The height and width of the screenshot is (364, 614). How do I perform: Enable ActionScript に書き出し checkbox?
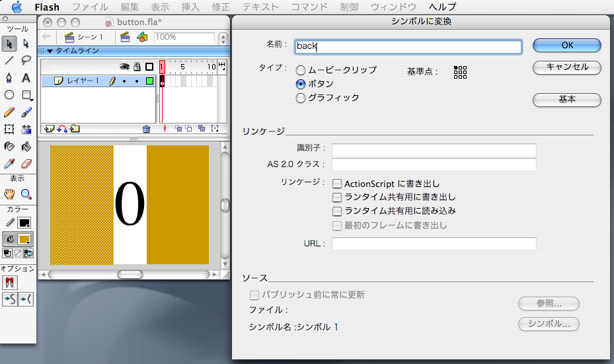tap(337, 184)
